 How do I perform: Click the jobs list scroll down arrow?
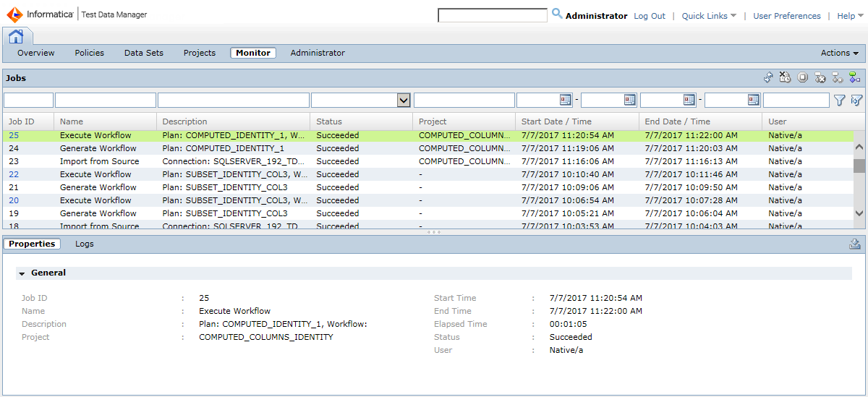pos(859,213)
